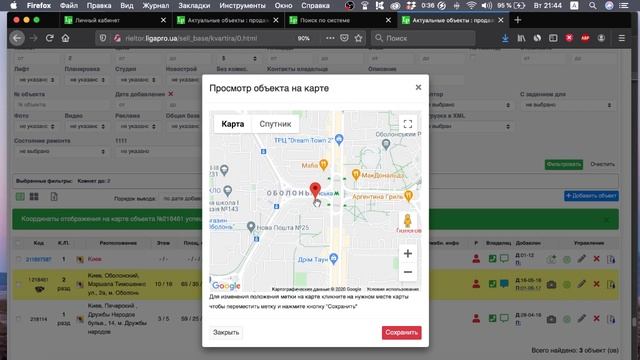Click the address bar URL
The height and width of the screenshot is (360, 640).
(191, 38)
